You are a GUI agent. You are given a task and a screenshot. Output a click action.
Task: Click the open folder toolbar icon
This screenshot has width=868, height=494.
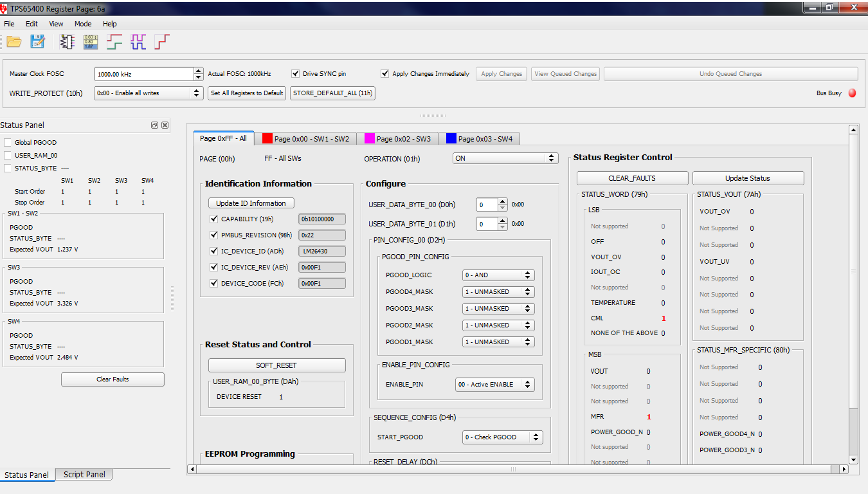(x=14, y=42)
